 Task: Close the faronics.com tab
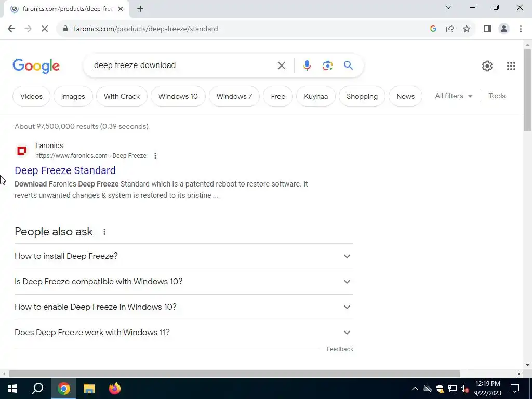[x=121, y=9]
